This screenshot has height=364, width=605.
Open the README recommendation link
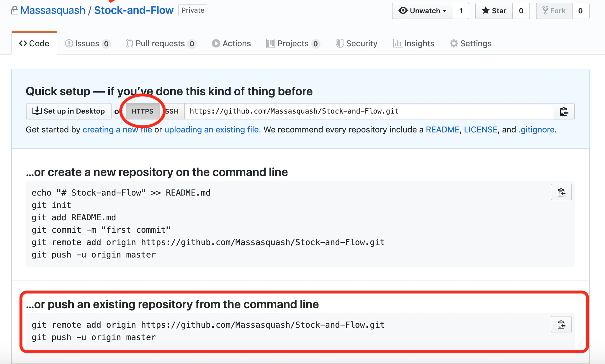442,130
